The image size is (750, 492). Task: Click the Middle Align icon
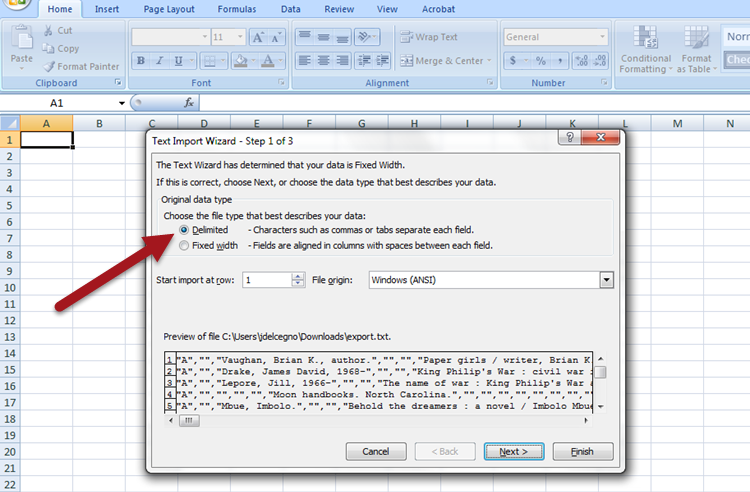(324, 37)
